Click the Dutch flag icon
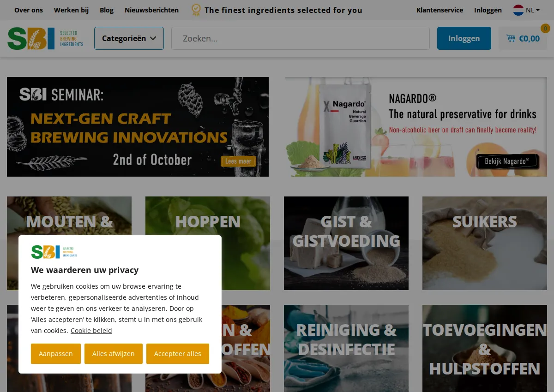 tap(518, 10)
